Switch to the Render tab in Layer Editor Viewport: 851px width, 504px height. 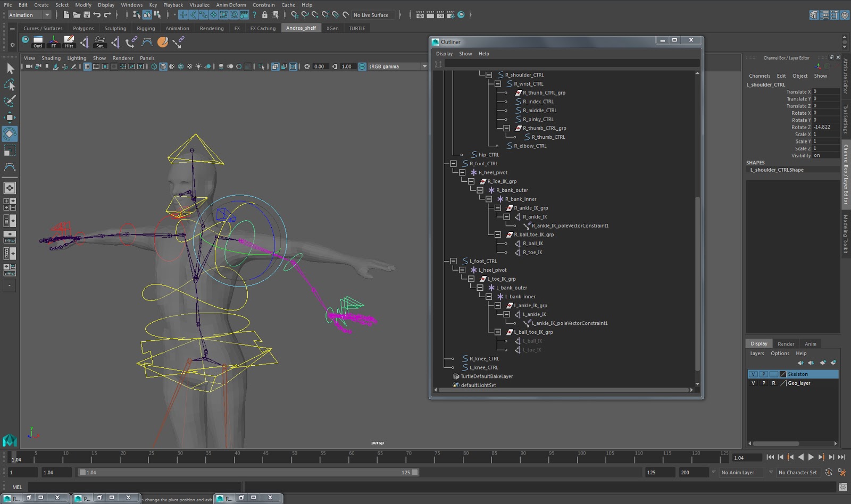(x=786, y=343)
